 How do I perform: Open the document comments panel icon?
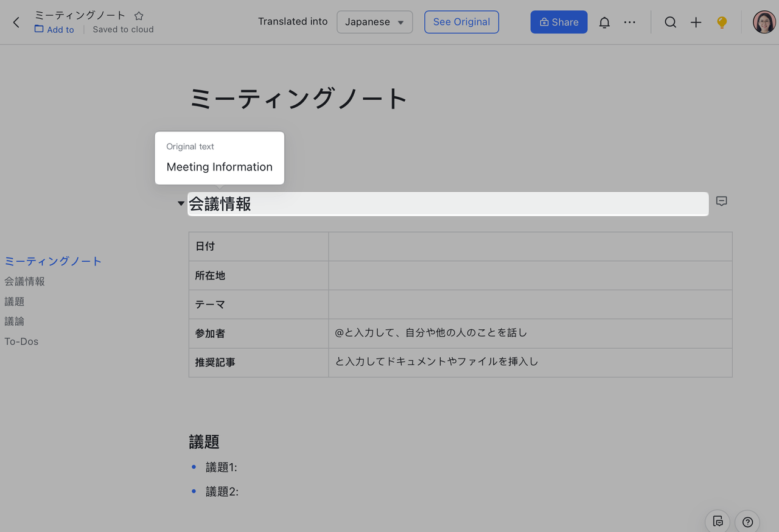tap(717, 521)
